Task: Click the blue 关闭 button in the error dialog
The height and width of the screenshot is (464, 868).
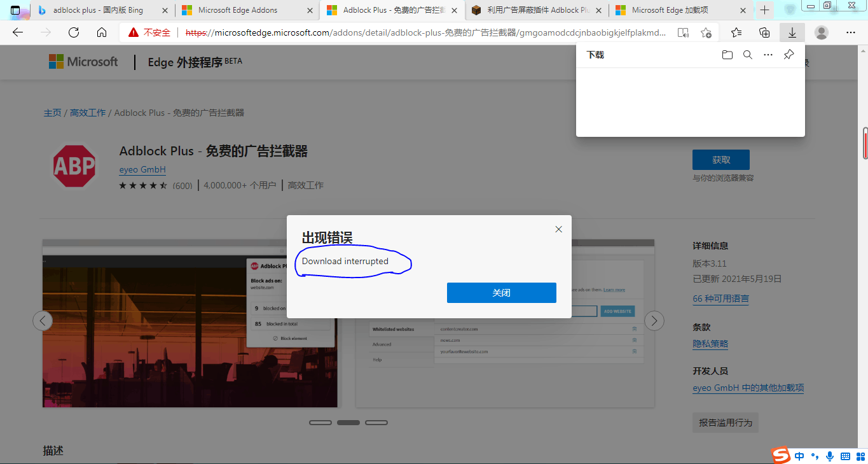Action: point(501,293)
